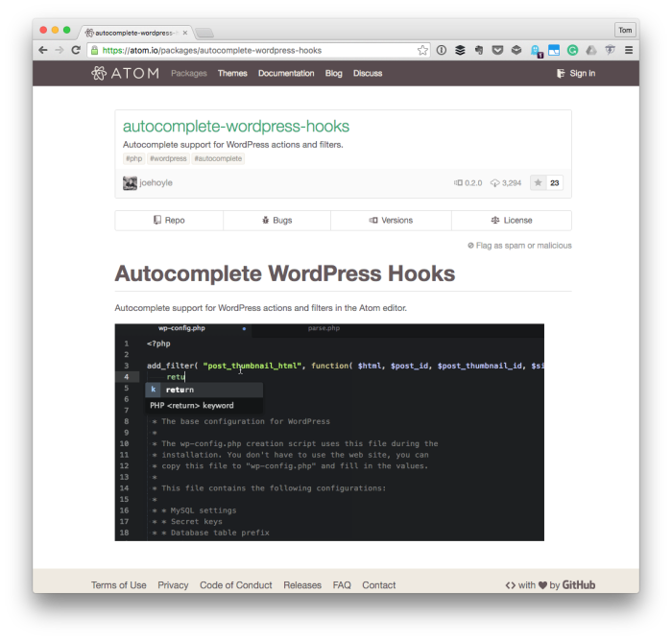Save page with Pocket extension icon
Screen dimensions: 672x640
[497, 50]
